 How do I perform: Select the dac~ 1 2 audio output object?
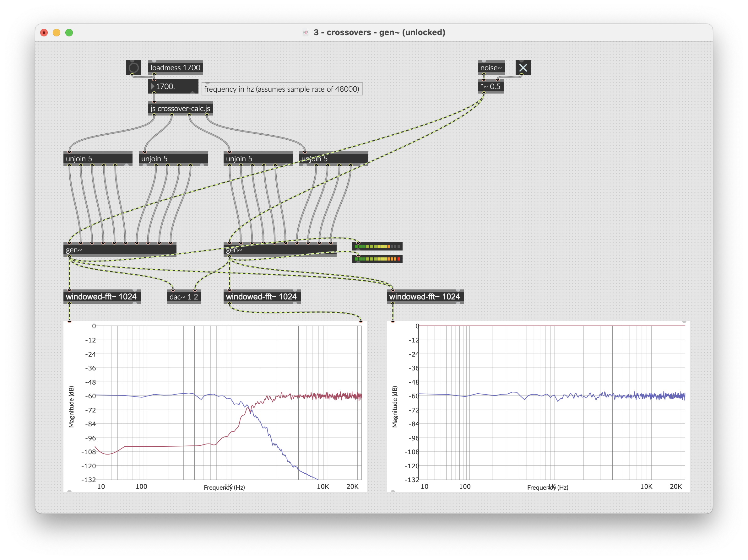(x=184, y=297)
